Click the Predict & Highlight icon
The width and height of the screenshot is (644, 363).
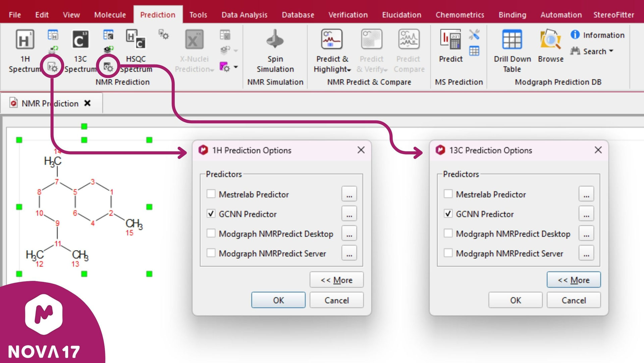331,40
